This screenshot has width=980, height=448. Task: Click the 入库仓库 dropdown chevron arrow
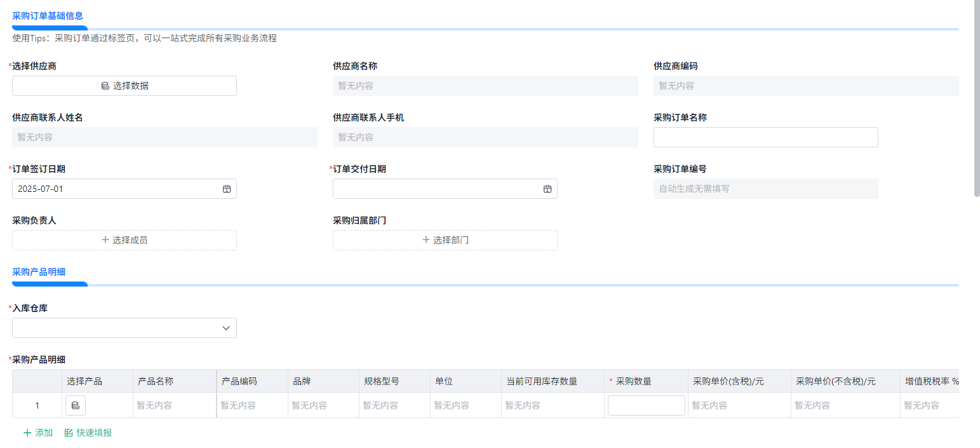(x=226, y=328)
